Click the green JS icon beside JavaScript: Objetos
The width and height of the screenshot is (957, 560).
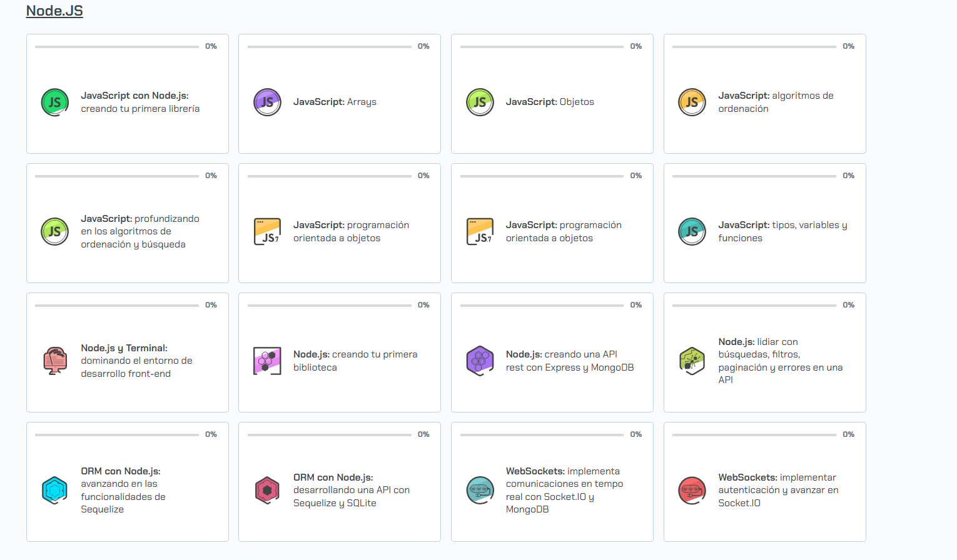pos(480,102)
